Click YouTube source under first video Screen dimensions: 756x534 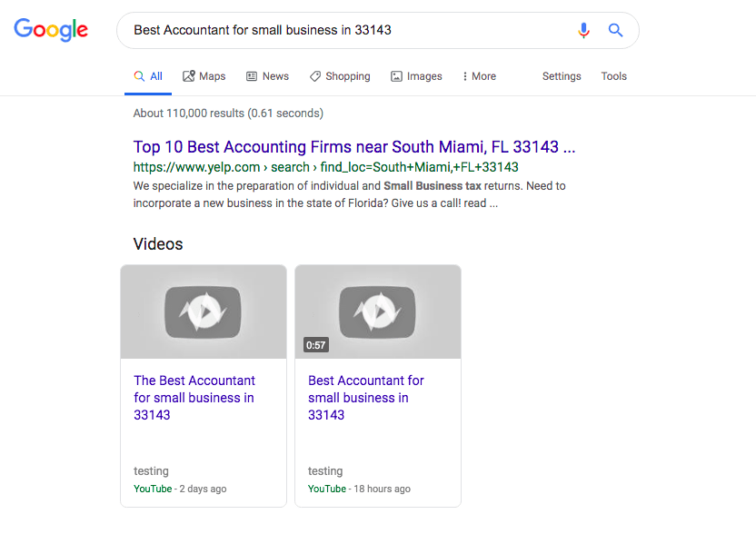point(153,489)
